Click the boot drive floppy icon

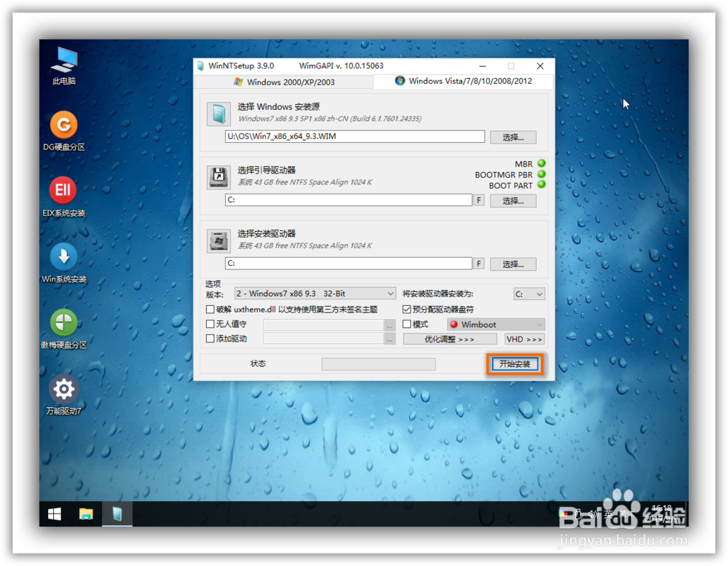(218, 177)
